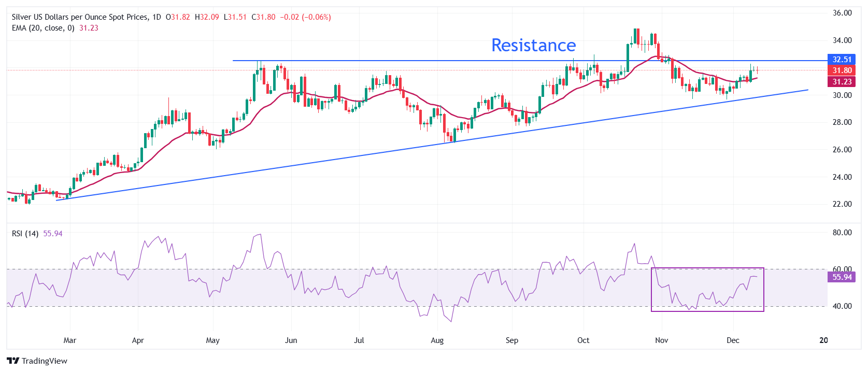Screen dimensions: 868x372
Task: Click the 22.00 label on the price axis
Action: 842,204
